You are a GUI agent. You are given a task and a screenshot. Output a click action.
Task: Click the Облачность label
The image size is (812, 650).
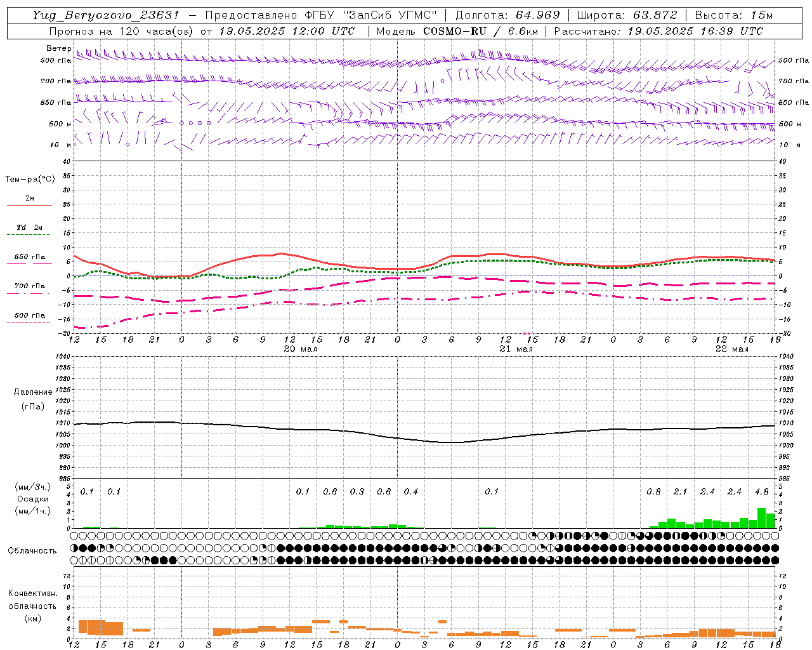coord(32,551)
